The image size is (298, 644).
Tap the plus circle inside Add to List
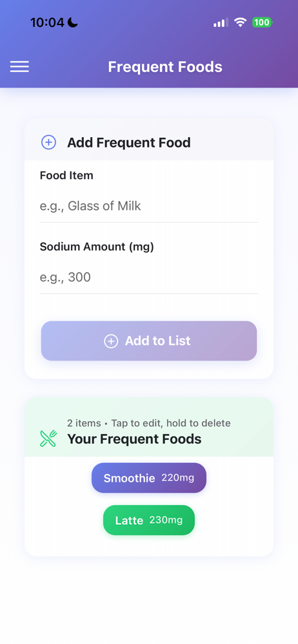[111, 341]
